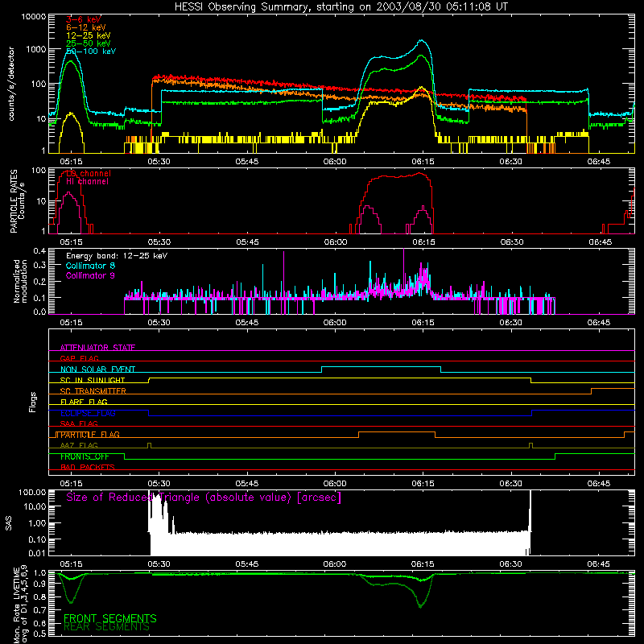
Task: Select the red 3-6 keV legend entry
Action: click(84, 19)
